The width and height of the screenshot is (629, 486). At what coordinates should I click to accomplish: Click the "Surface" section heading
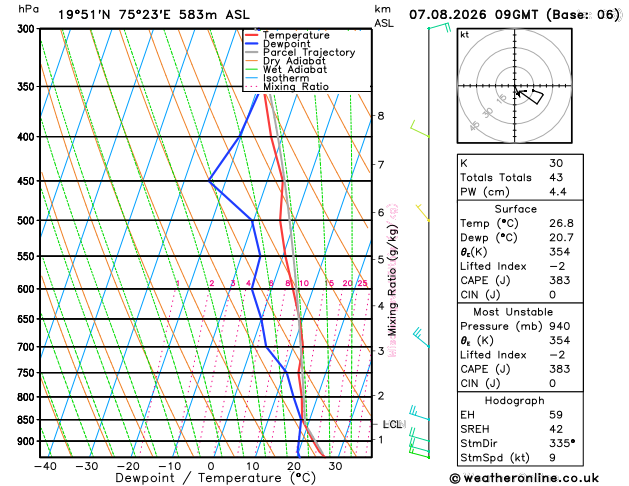click(x=515, y=209)
